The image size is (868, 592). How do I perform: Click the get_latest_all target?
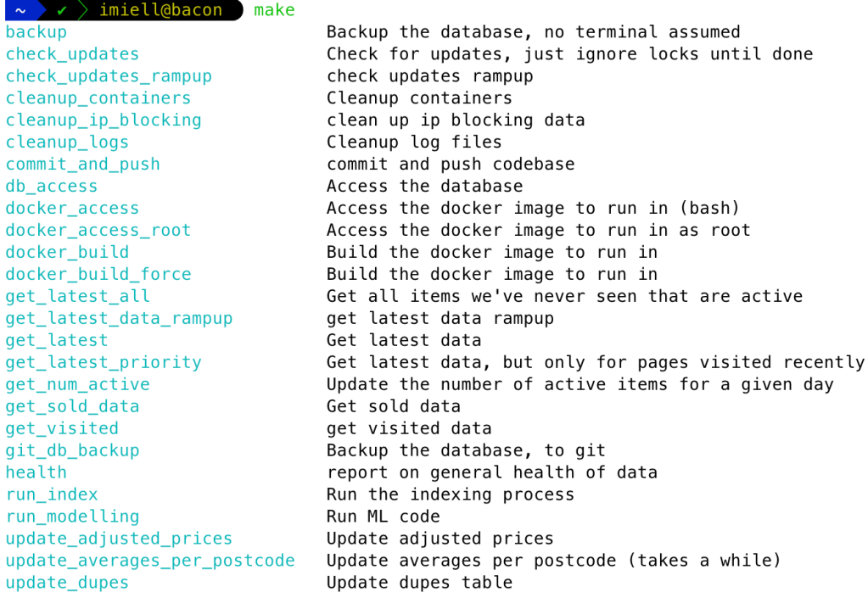(x=77, y=297)
